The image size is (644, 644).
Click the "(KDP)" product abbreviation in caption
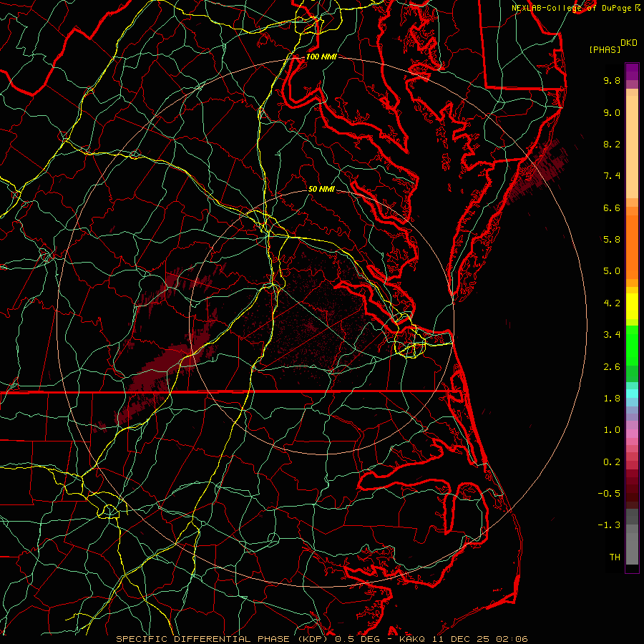(313, 639)
